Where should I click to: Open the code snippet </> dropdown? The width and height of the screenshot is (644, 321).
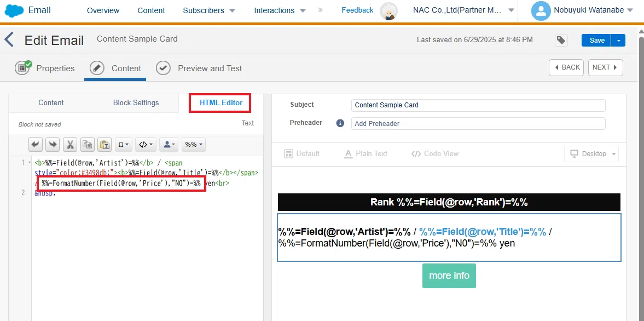pyautogui.click(x=146, y=145)
